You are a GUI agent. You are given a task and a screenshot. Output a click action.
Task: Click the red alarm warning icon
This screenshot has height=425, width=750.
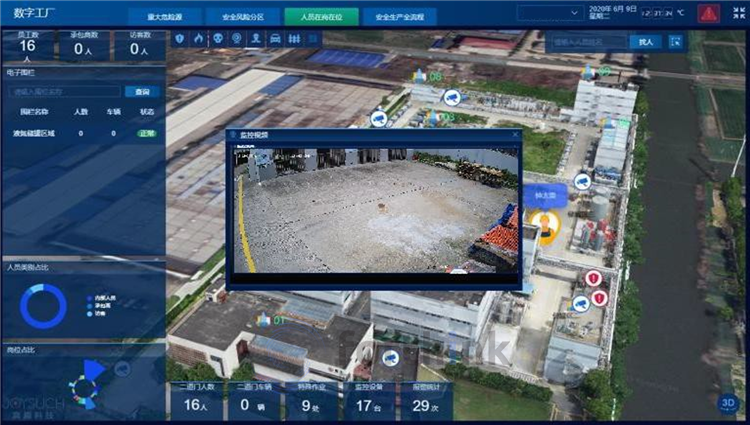point(708,14)
